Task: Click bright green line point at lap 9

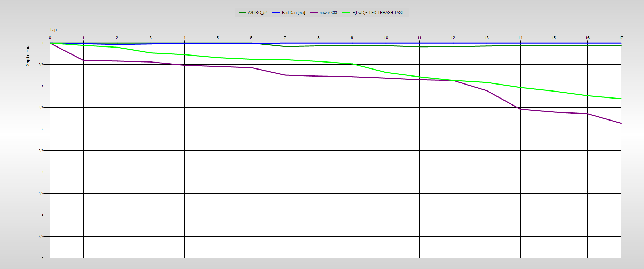Action: click(352, 64)
